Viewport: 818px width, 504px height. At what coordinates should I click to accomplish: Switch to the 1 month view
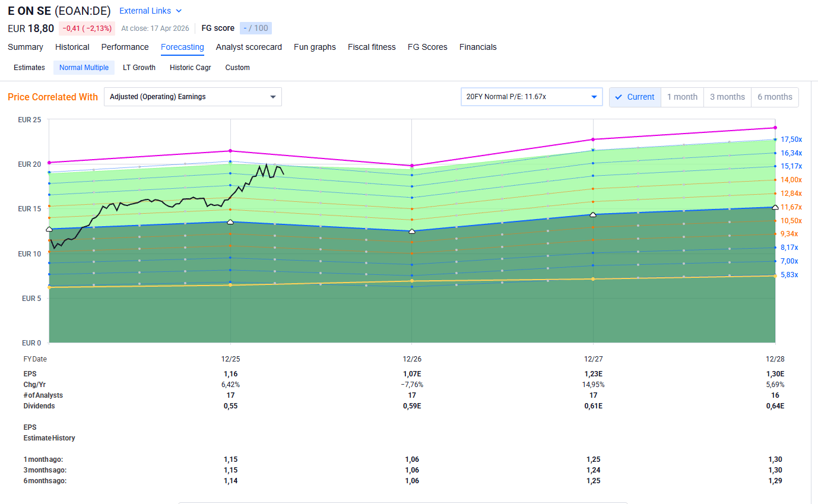click(682, 97)
